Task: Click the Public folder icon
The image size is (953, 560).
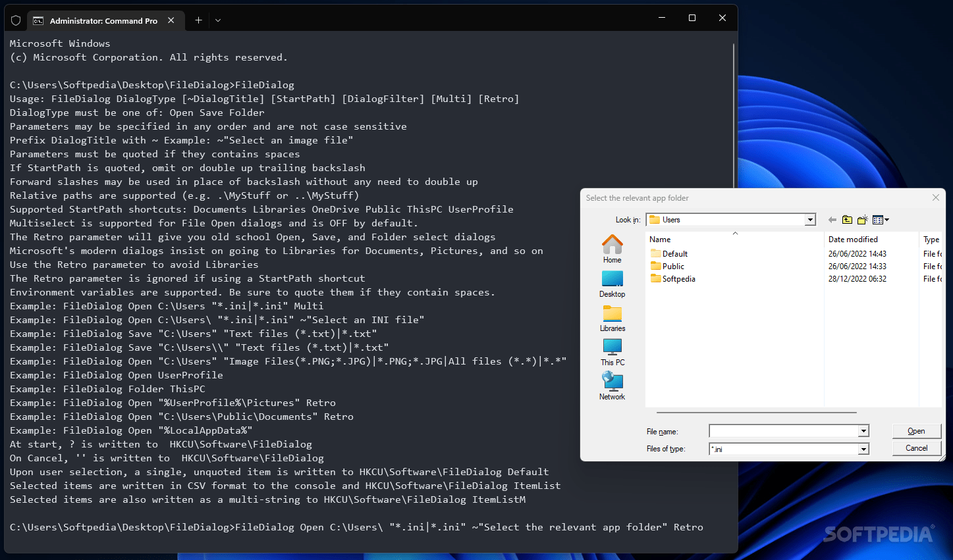Action: (x=655, y=266)
